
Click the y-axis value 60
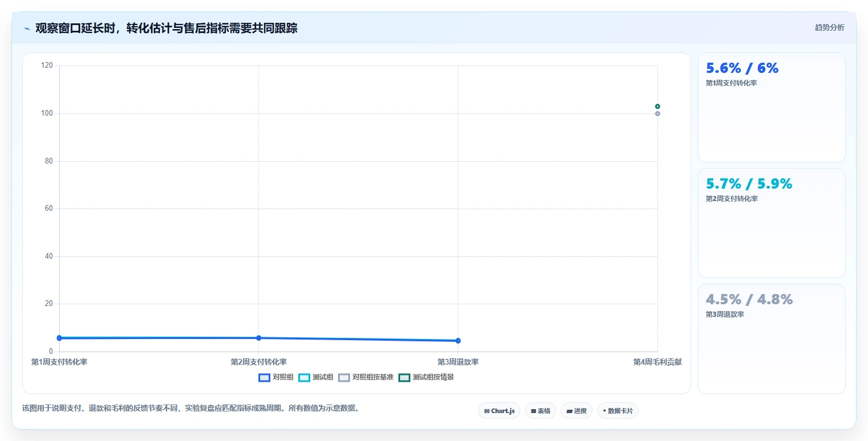tap(49, 209)
